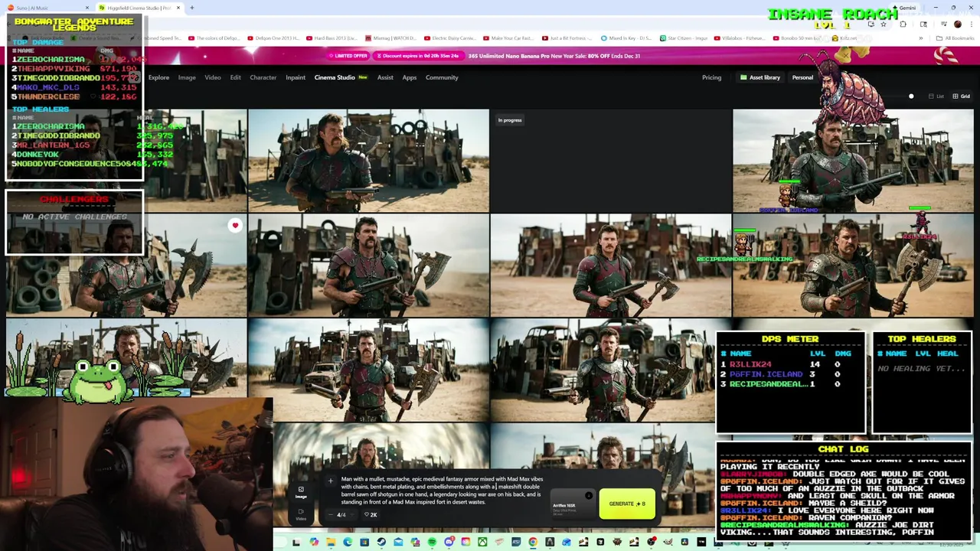The image size is (980, 551).
Task: Open Steam from the taskbar
Action: (x=381, y=542)
